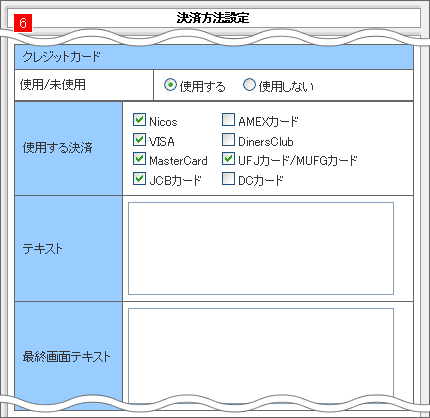The height and width of the screenshot is (418, 430).
Task: Uncheck the UFJカード/MUFGカード checkbox
Action: [228, 159]
